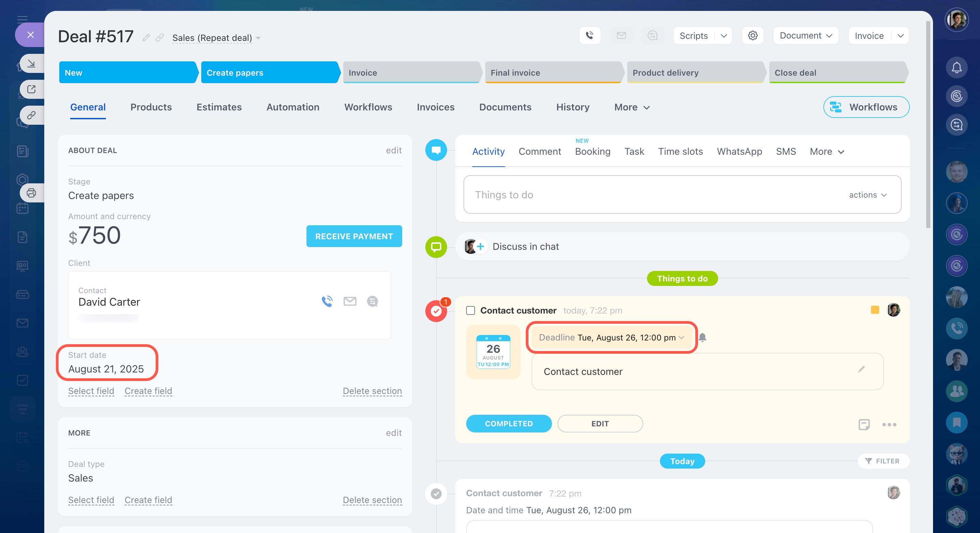
Task: Call David Carter via contact phone icon
Action: (x=327, y=301)
